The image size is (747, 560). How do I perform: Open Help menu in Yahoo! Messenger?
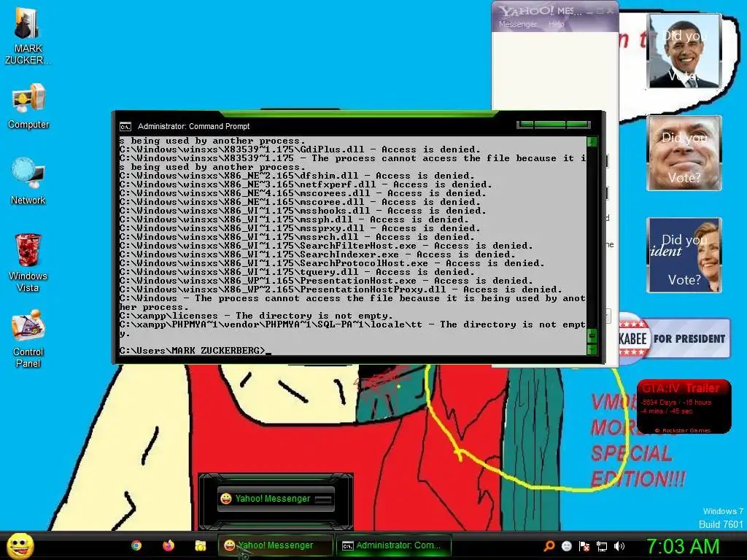(556, 24)
